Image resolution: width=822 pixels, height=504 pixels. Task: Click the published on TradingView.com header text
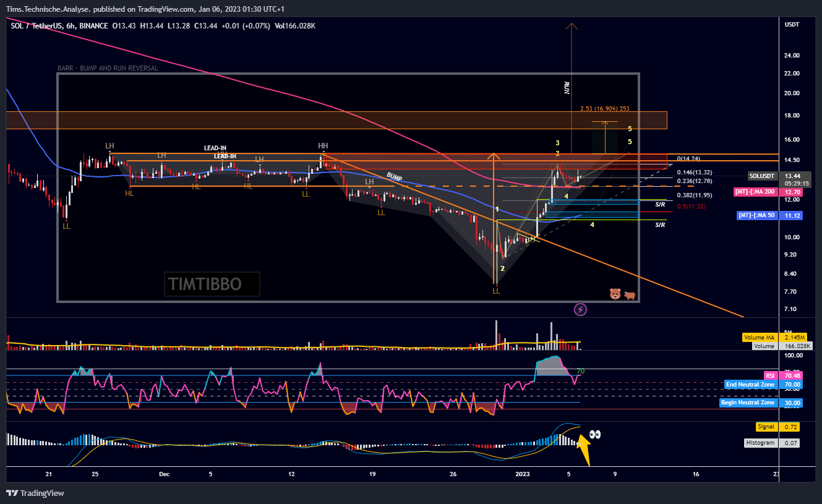pyautogui.click(x=143, y=9)
